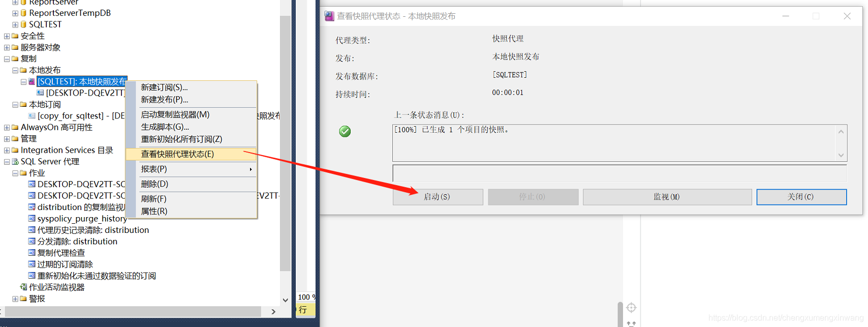Image resolution: width=868 pixels, height=327 pixels.
Task: Click the 监视(M) button
Action: coord(667,197)
